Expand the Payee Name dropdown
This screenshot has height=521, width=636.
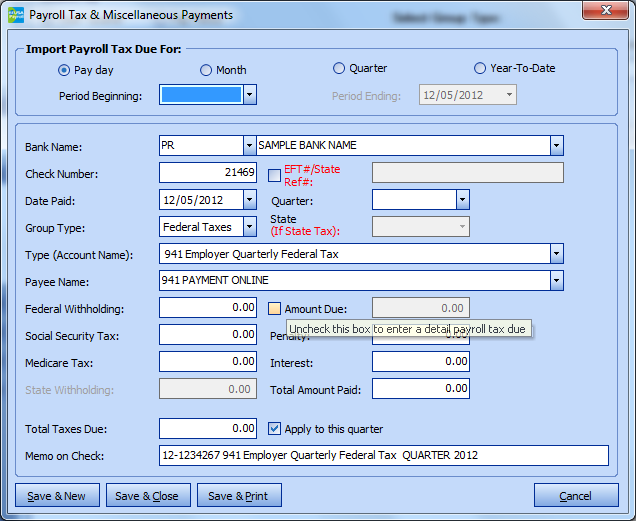pos(556,281)
